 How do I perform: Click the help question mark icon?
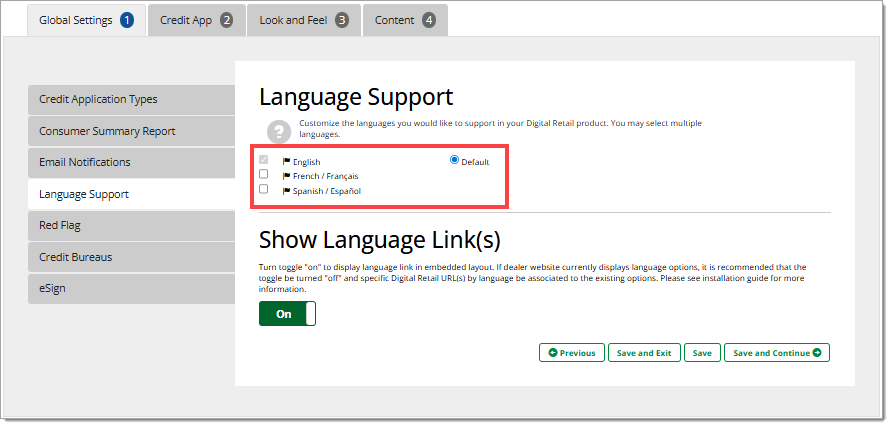click(x=277, y=130)
